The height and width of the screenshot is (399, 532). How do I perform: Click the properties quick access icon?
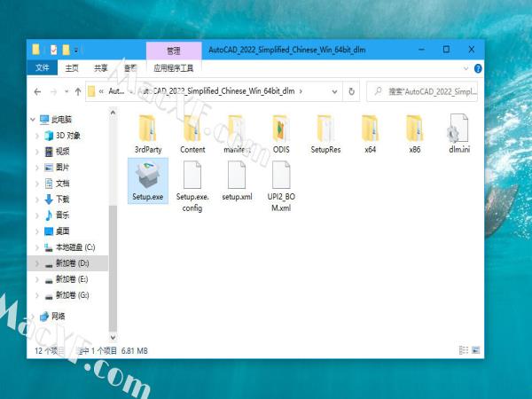(x=53, y=50)
